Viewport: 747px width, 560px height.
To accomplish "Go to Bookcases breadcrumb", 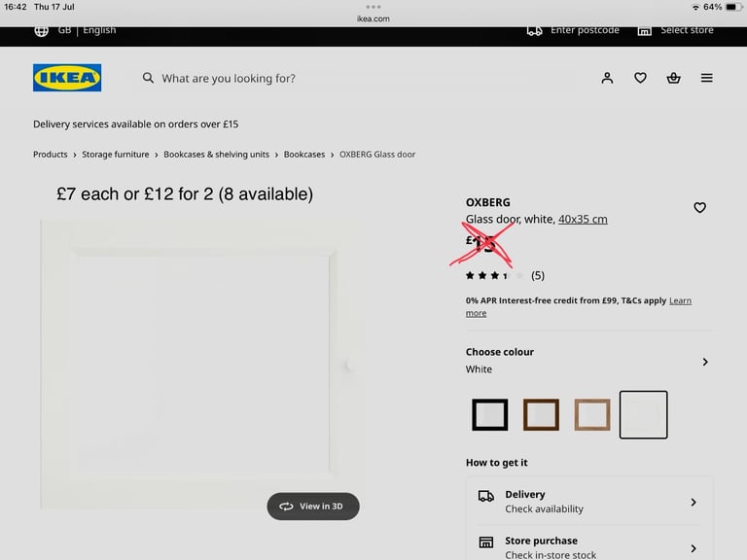I will [x=303, y=155].
